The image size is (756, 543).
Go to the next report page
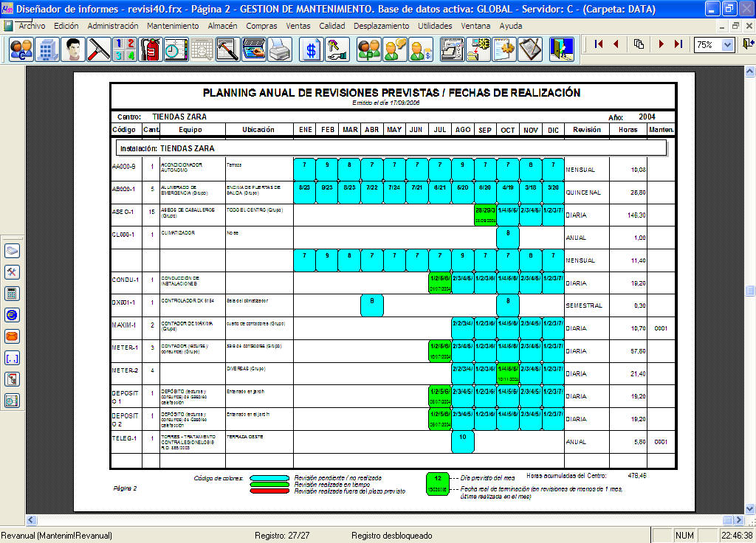[x=661, y=44]
